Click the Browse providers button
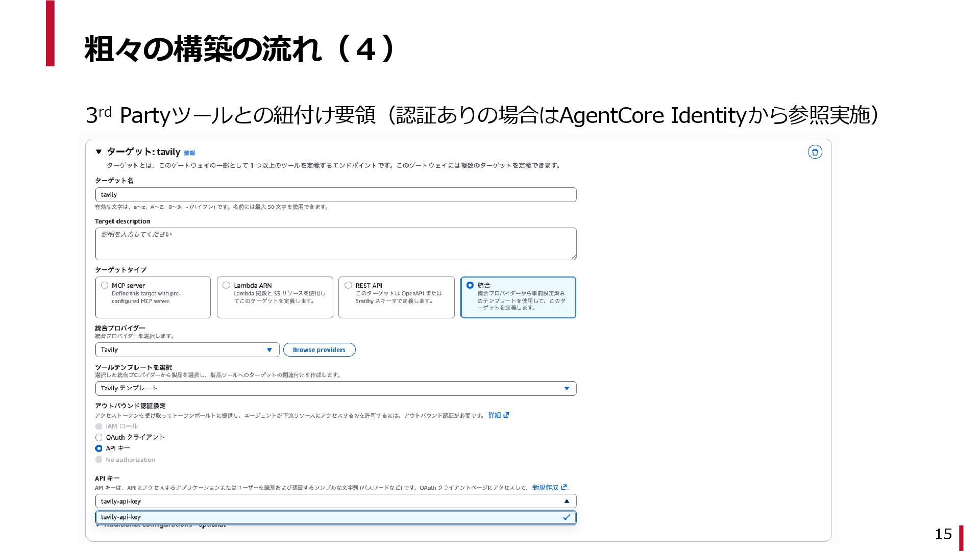The image size is (980, 551). pyautogui.click(x=319, y=350)
